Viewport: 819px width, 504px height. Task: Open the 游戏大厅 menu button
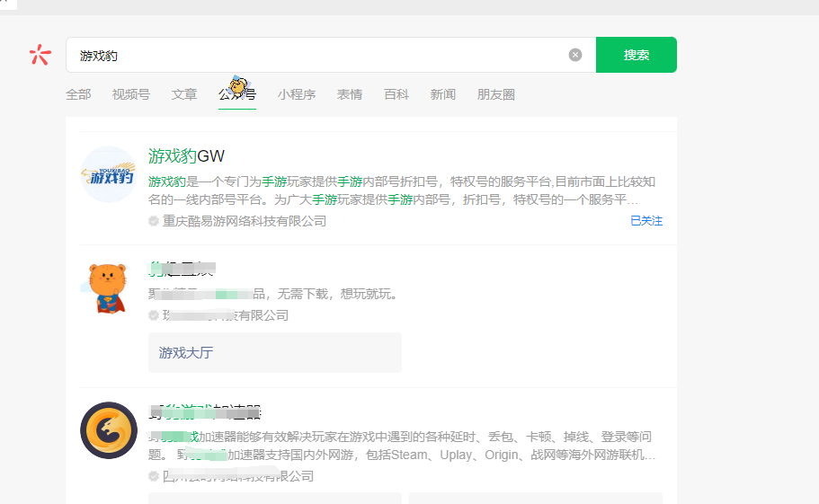click(x=275, y=353)
